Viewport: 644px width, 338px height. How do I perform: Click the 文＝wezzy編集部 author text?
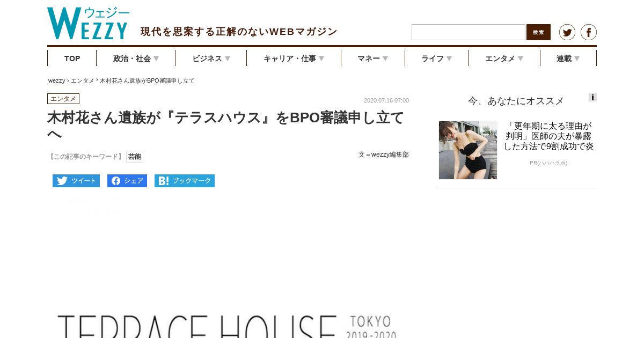(384, 155)
